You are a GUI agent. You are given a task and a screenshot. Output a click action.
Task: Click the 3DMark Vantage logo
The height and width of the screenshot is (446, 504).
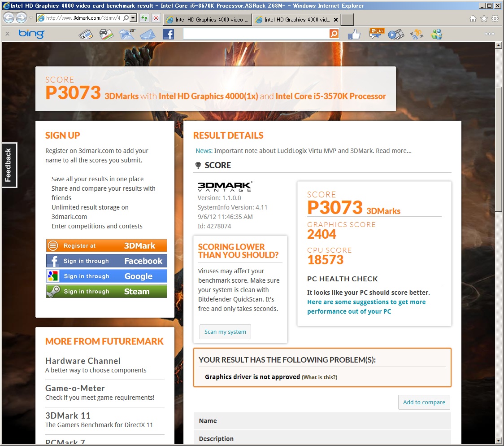click(x=225, y=187)
